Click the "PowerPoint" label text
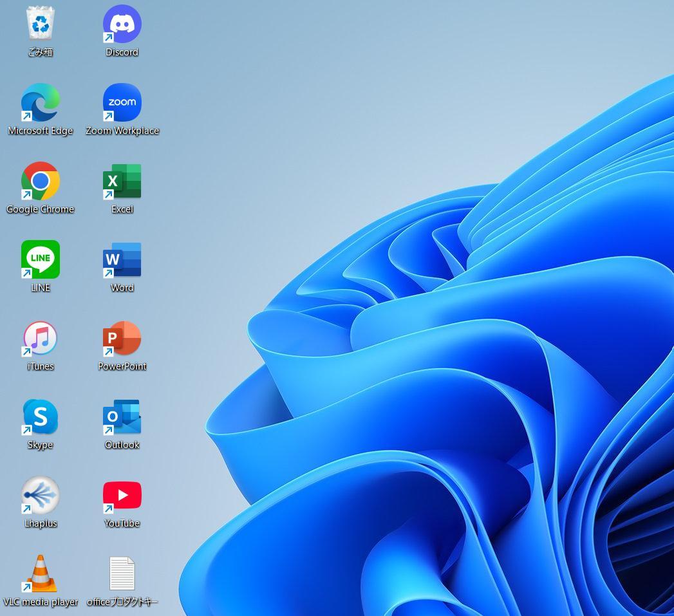 click(x=122, y=366)
